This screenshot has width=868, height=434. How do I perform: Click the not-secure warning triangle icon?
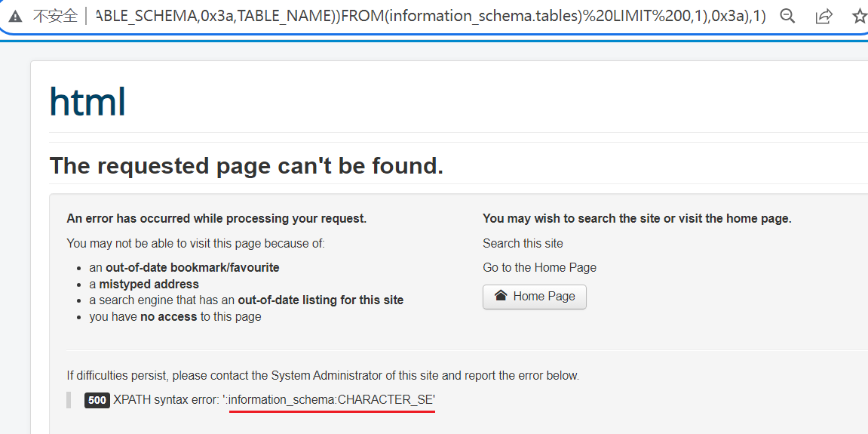(x=15, y=17)
